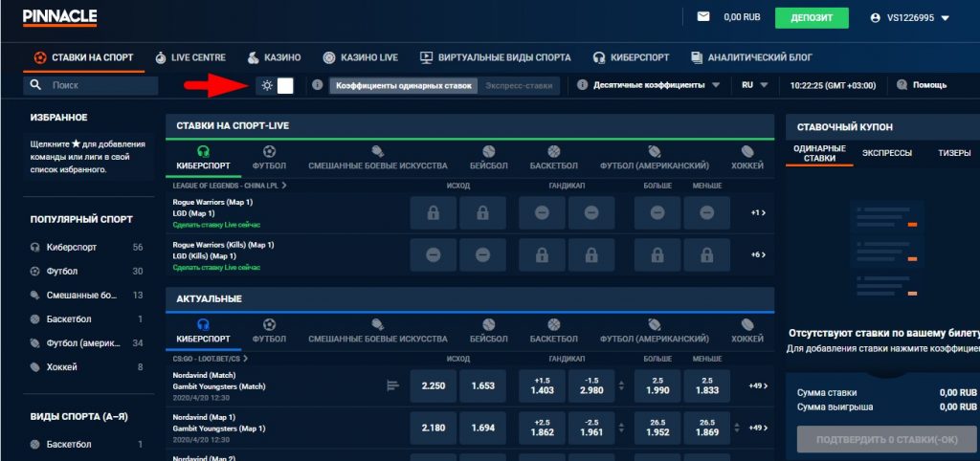Click Подтвердить 0 ставки button
Screen dimensions: 980x461
(886, 439)
